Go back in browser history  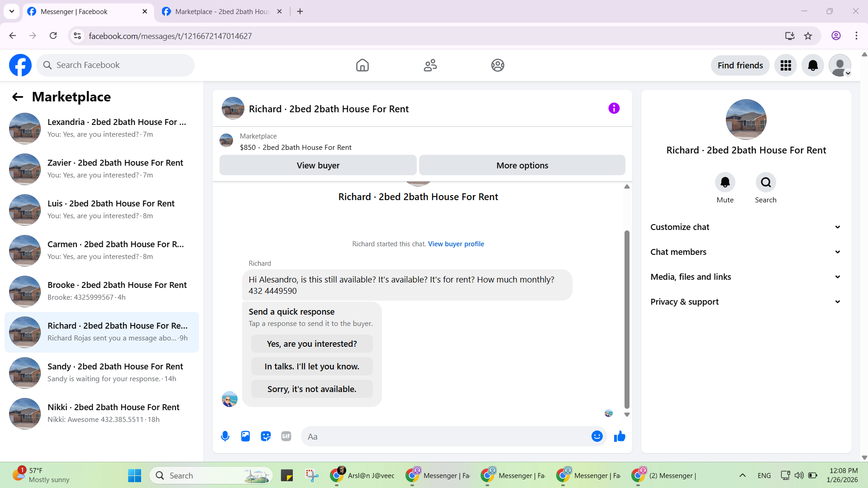(13, 36)
